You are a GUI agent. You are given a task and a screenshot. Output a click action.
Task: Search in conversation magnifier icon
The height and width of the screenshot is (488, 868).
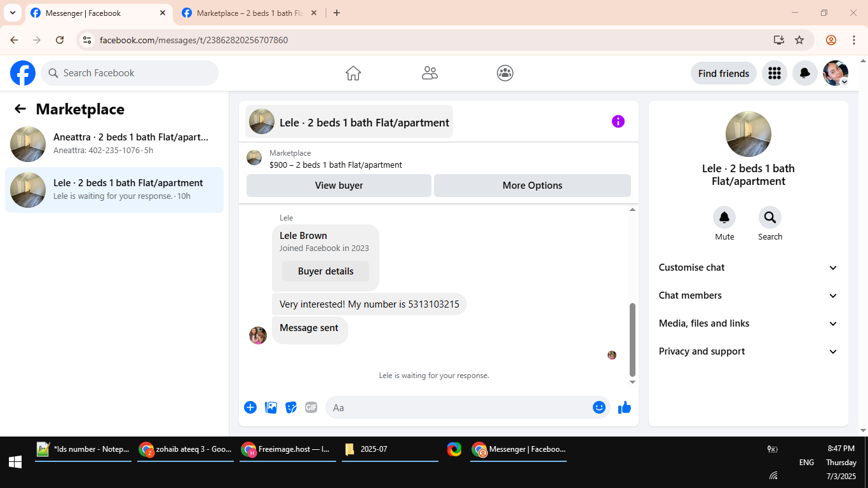coord(770,218)
